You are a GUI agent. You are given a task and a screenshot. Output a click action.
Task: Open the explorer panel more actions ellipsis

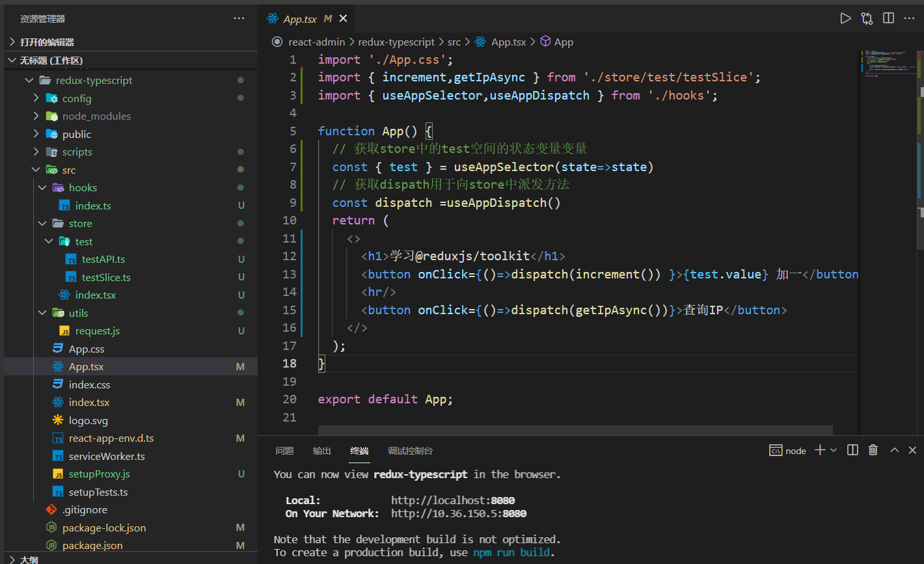pyautogui.click(x=239, y=18)
